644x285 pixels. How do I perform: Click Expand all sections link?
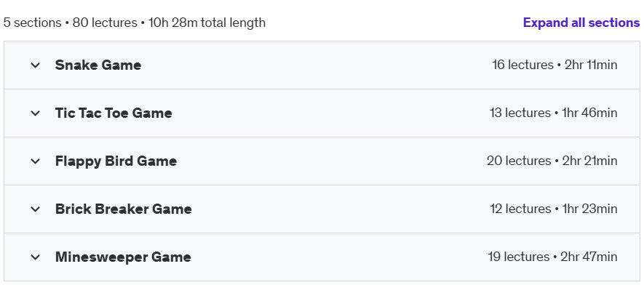pos(581,23)
